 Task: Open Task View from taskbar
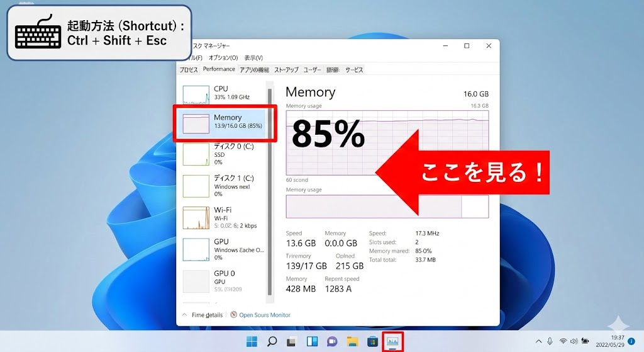(x=292, y=341)
